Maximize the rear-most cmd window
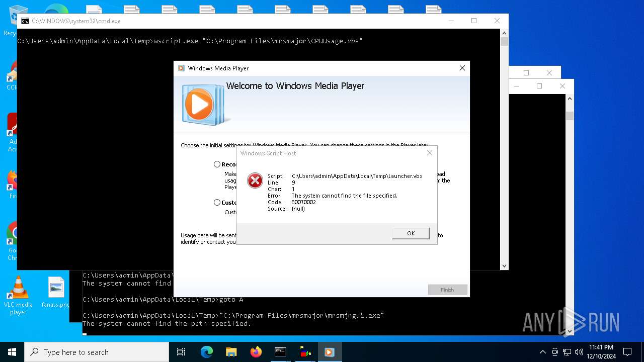 pos(526,73)
